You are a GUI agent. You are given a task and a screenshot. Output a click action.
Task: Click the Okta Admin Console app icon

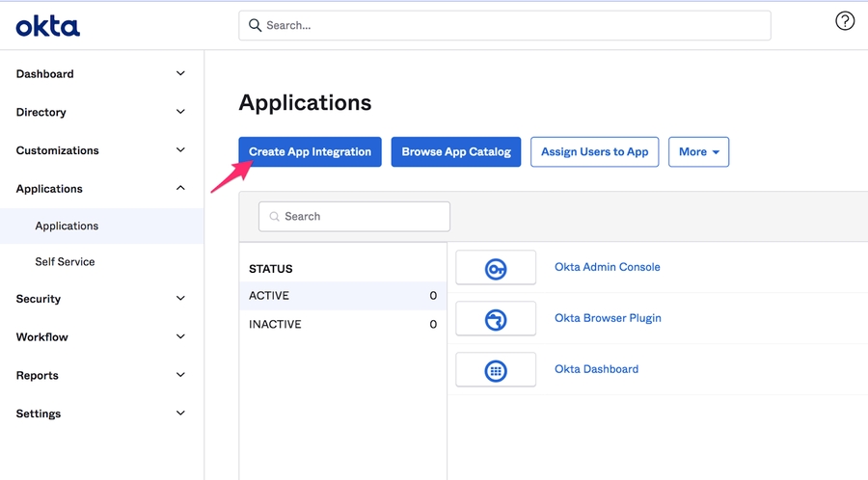(496, 268)
